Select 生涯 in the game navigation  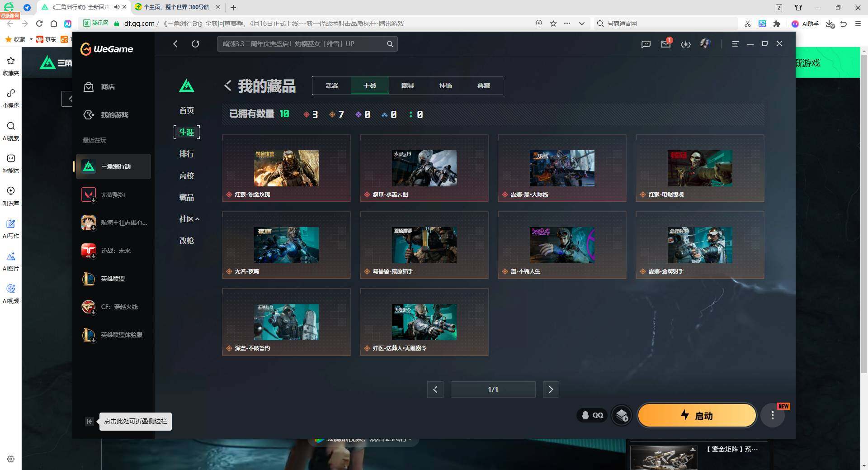[x=187, y=132]
